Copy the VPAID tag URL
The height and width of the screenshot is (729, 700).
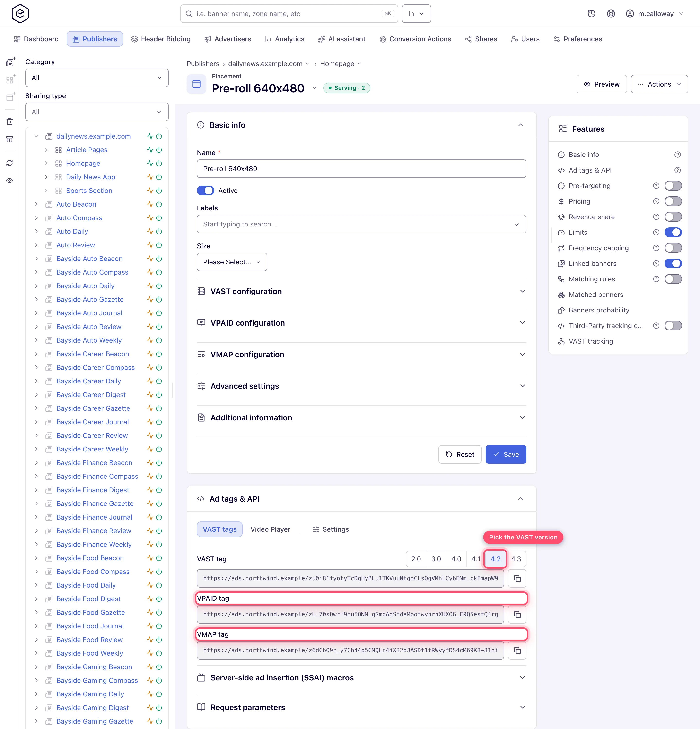coord(517,615)
